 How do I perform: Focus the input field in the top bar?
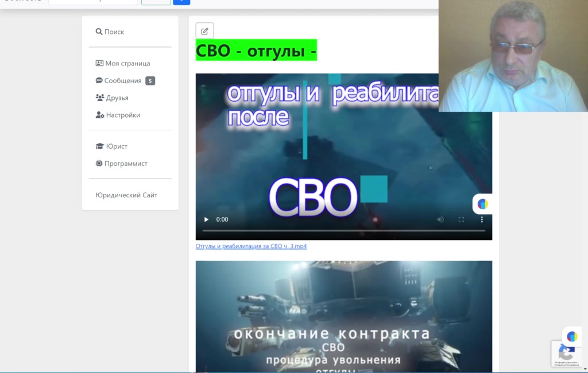tap(93, 2)
